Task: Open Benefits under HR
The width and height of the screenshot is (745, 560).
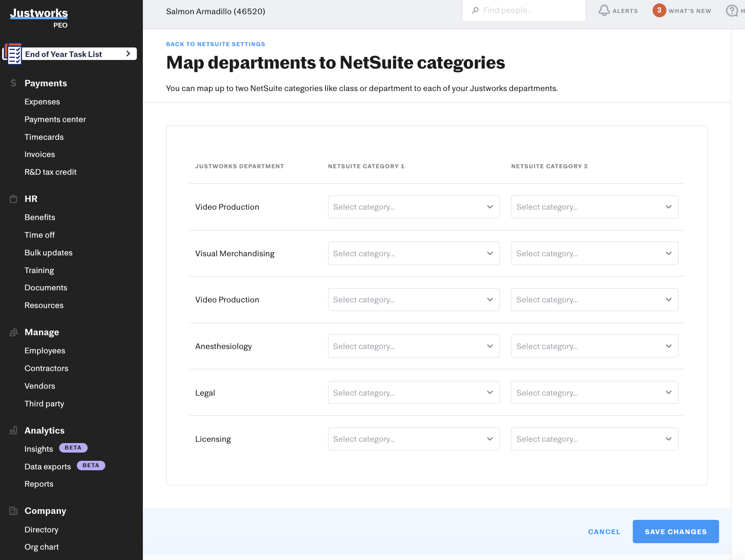Action: pos(40,217)
